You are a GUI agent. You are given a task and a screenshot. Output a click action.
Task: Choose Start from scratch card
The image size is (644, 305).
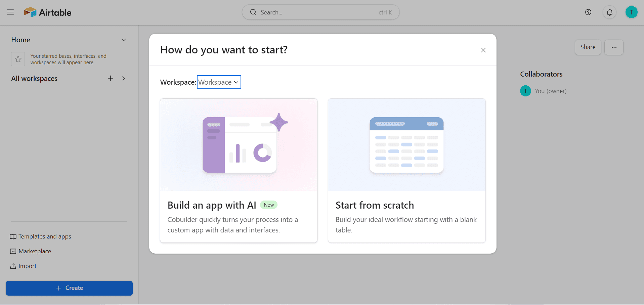pos(407,171)
